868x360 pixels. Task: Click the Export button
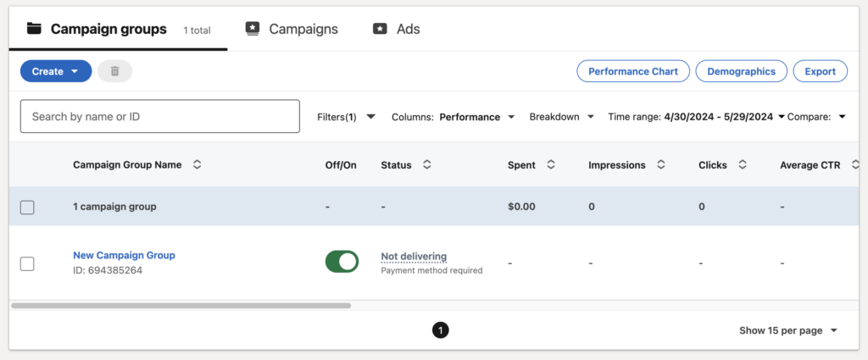coord(821,71)
